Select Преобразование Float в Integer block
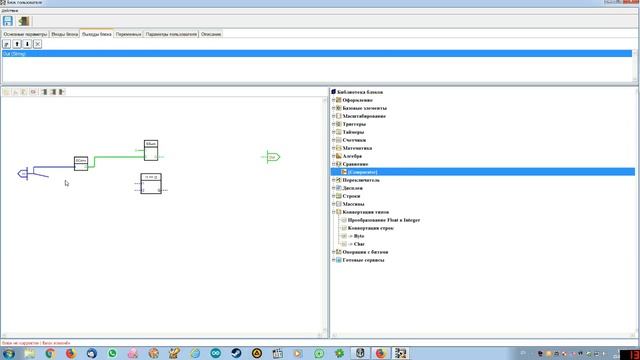 pos(384,220)
